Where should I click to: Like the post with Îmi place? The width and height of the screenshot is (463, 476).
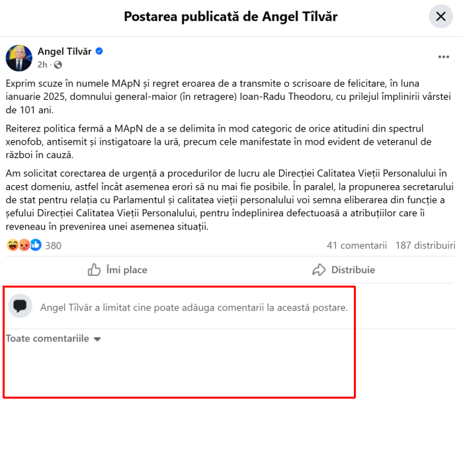tap(117, 270)
